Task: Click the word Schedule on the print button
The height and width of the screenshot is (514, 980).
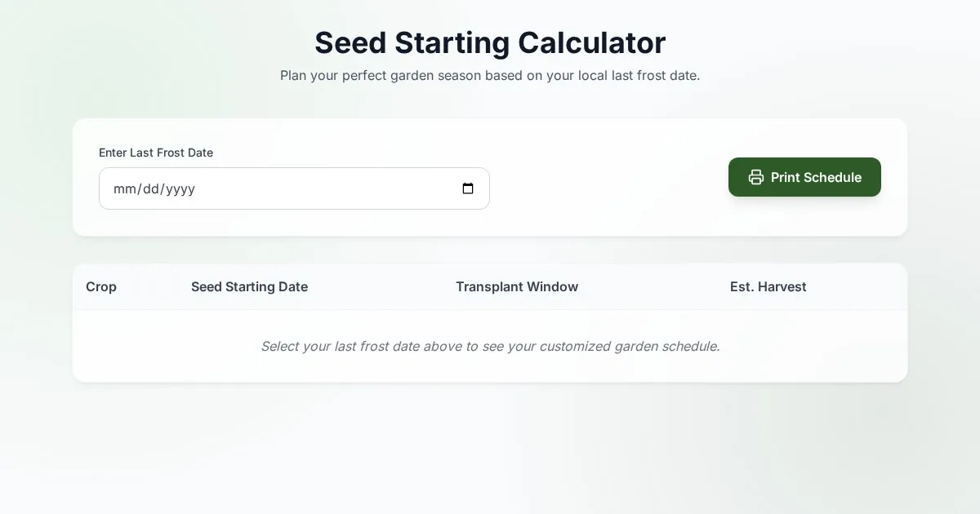Action: (832, 177)
